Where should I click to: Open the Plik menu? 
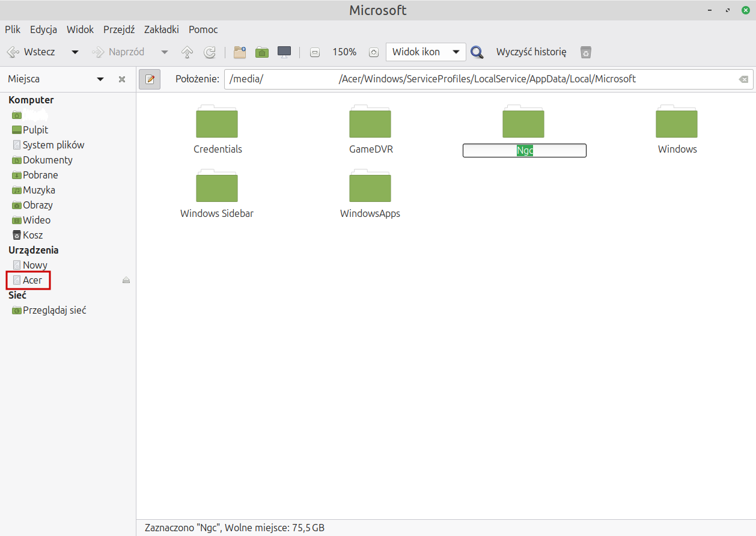point(13,29)
